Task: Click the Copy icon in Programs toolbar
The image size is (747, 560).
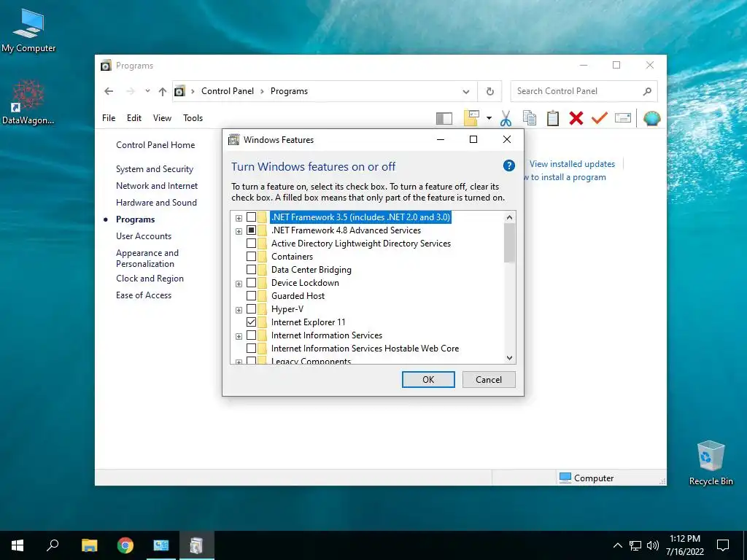Action: click(x=530, y=118)
